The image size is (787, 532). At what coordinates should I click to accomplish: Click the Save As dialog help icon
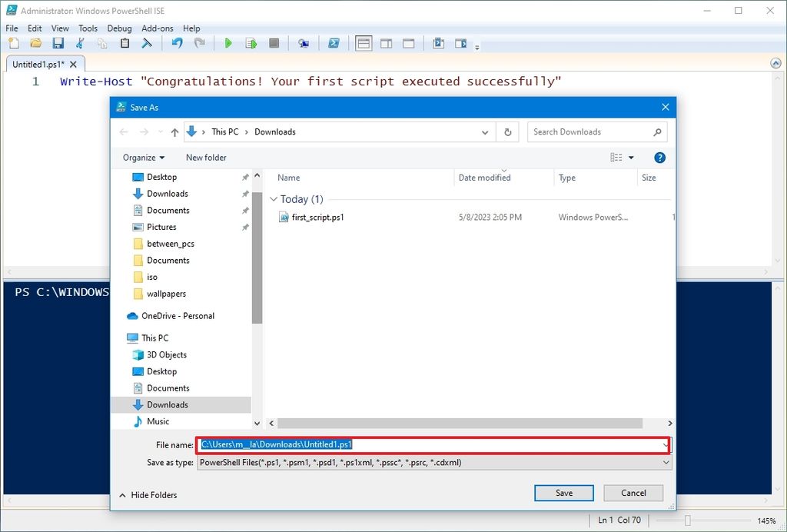tap(659, 158)
